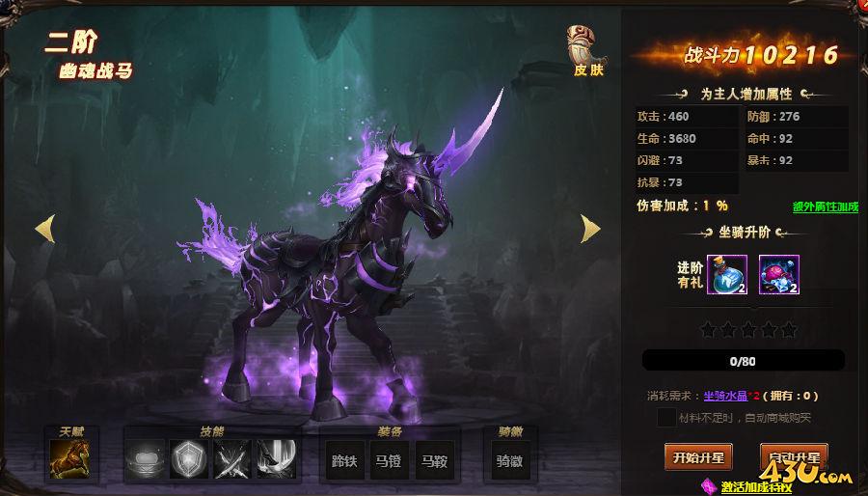Open the blue potion reward item

point(727,275)
